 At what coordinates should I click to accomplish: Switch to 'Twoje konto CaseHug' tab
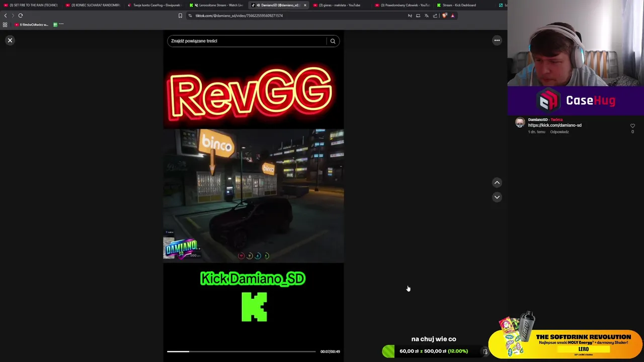coord(155,5)
